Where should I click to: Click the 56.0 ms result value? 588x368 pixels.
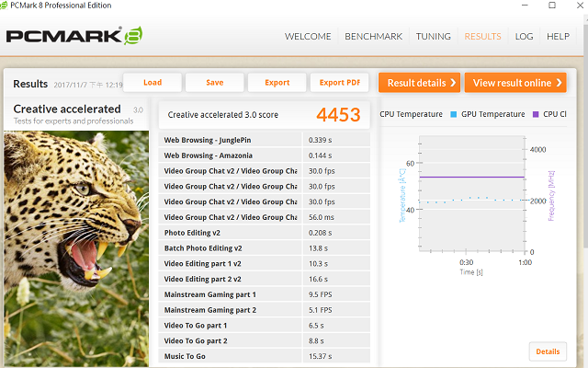[x=321, y=217]
